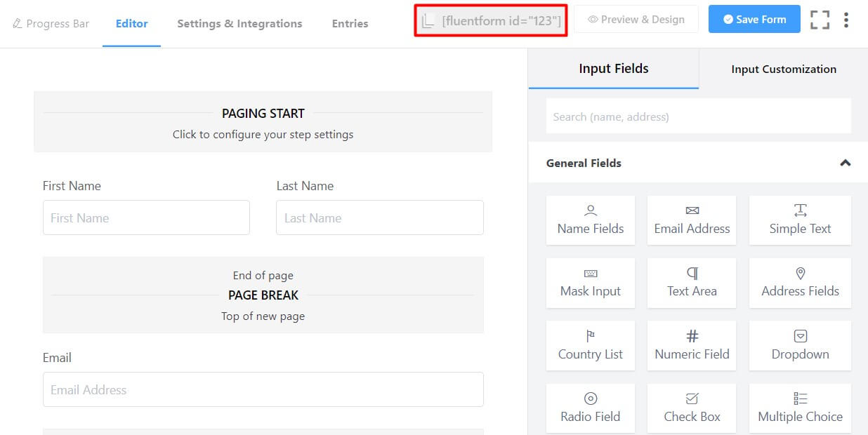Insert a Simple Text field
This screenshot has height=435, width=868.
800,220
